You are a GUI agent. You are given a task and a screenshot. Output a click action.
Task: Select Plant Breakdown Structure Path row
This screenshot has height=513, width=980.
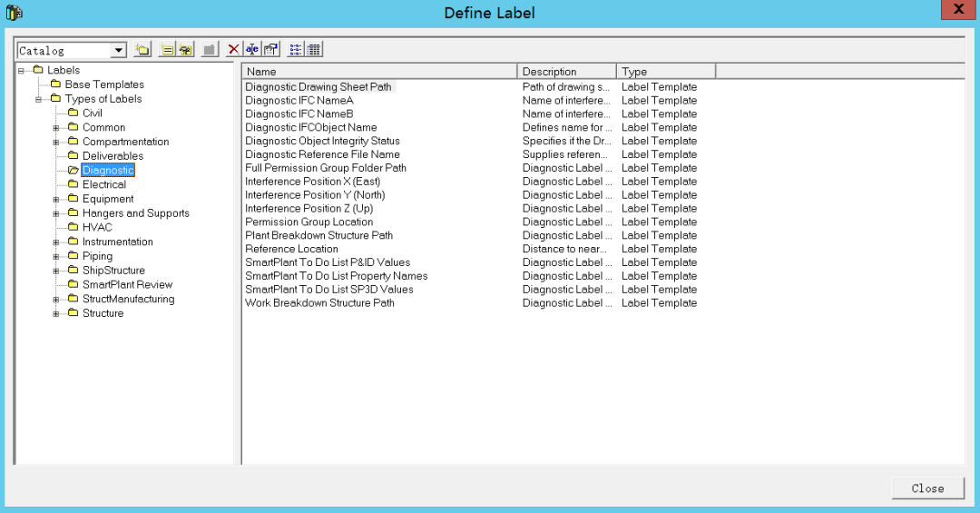coord(318,235)
